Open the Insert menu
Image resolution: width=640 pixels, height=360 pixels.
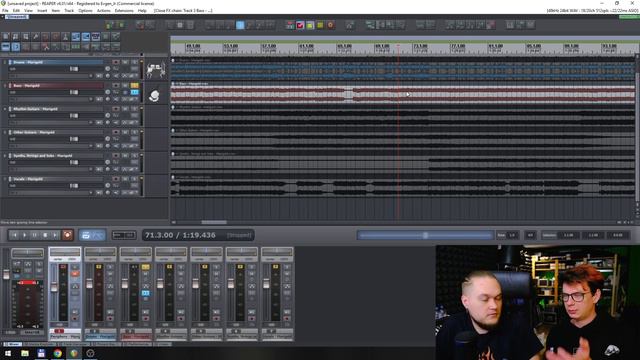[x=42, y=11]
